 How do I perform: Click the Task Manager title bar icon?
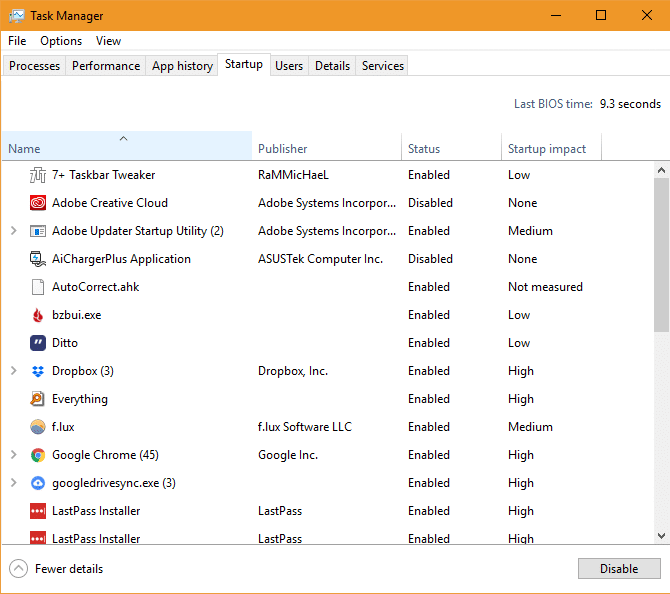[16, 16]
